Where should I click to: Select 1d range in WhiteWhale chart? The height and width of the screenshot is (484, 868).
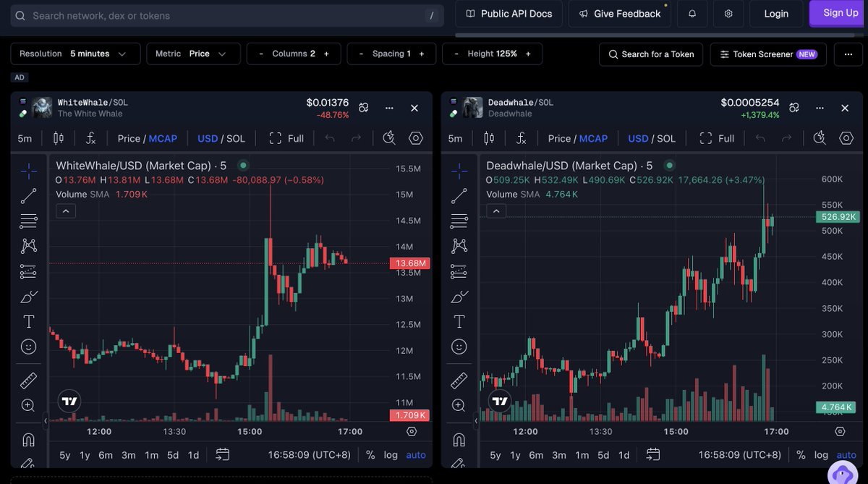193,455
